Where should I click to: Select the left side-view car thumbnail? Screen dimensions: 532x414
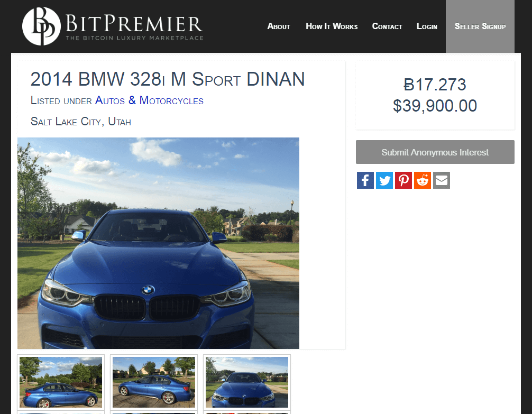(x=61, y=382)
